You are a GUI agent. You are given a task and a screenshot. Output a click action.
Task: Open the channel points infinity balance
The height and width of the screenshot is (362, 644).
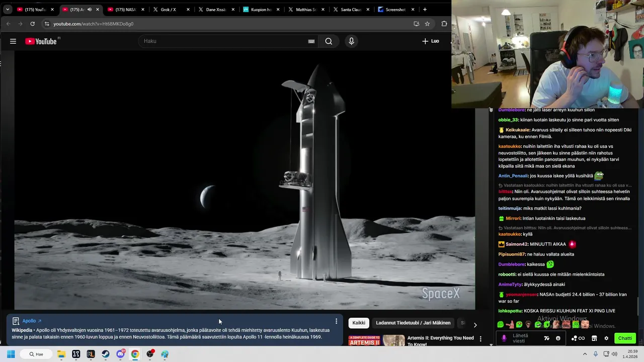[578, 338]
